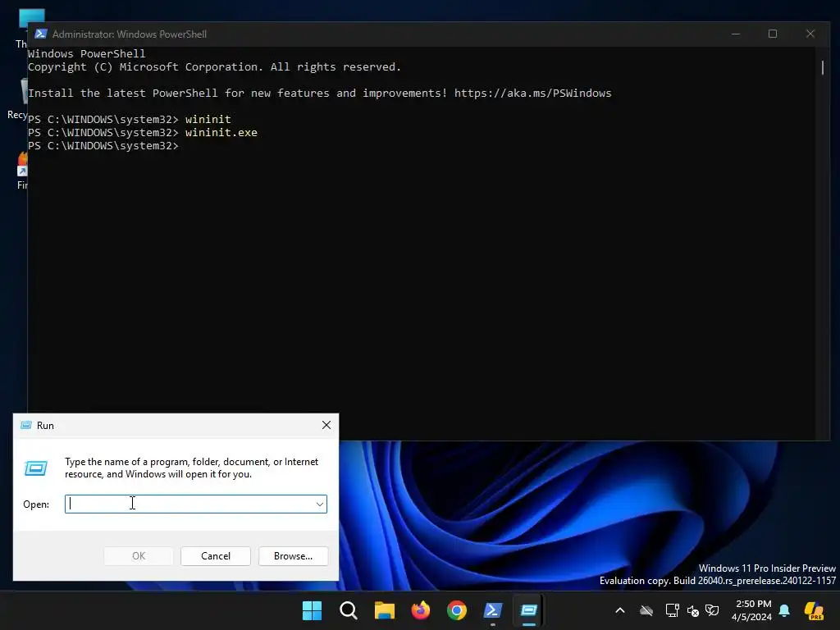Click the PowerShell vertical scrollbar thumb
840x630 pixels.
[x=822, y=67]
